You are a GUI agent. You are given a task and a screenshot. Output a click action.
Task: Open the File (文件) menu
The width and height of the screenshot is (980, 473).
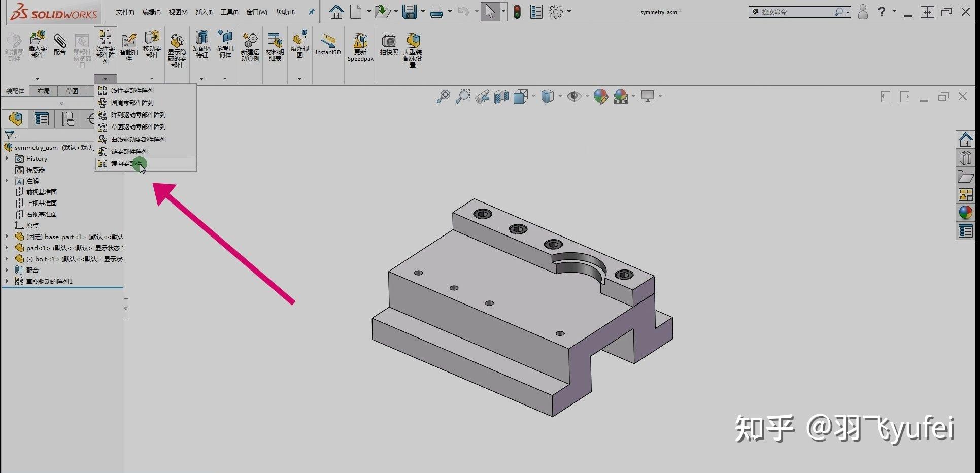(125, 12)
